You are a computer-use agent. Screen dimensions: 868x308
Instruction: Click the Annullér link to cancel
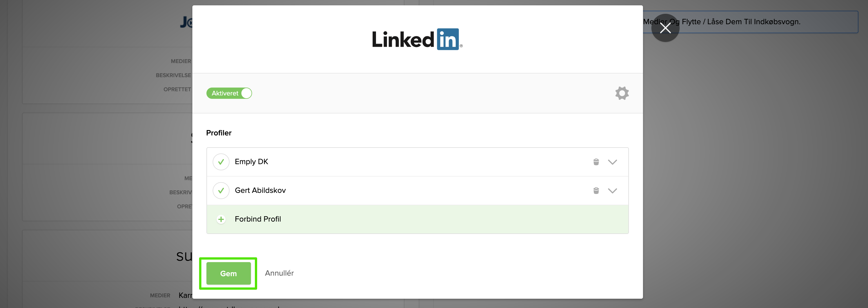(279, 273)
